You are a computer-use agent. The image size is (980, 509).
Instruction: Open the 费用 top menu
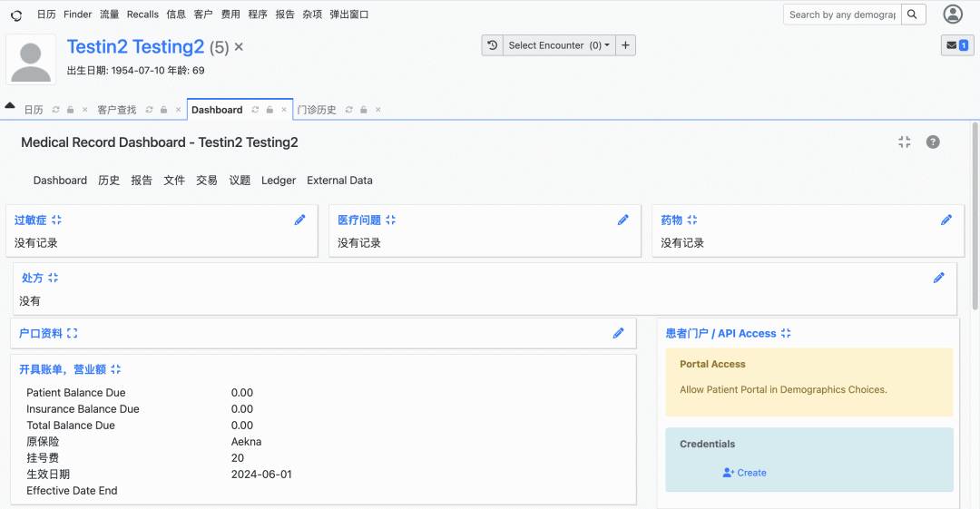(230, 15)
